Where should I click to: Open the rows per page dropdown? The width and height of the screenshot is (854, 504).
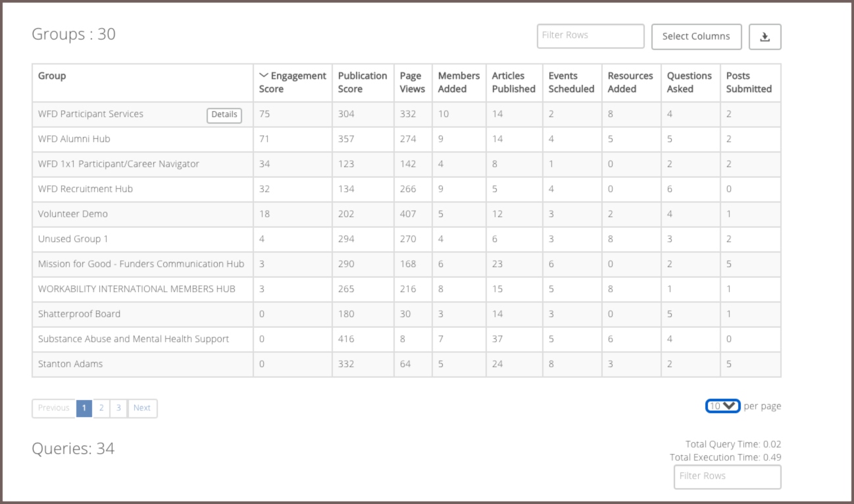pyautogui.click(x=723, y=406)
